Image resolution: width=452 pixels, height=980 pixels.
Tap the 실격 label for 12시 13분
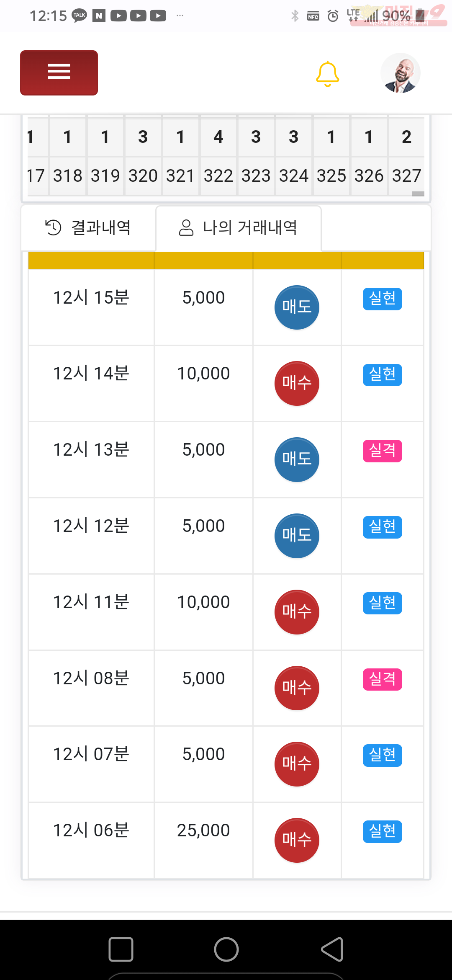(x=383, y=451)
